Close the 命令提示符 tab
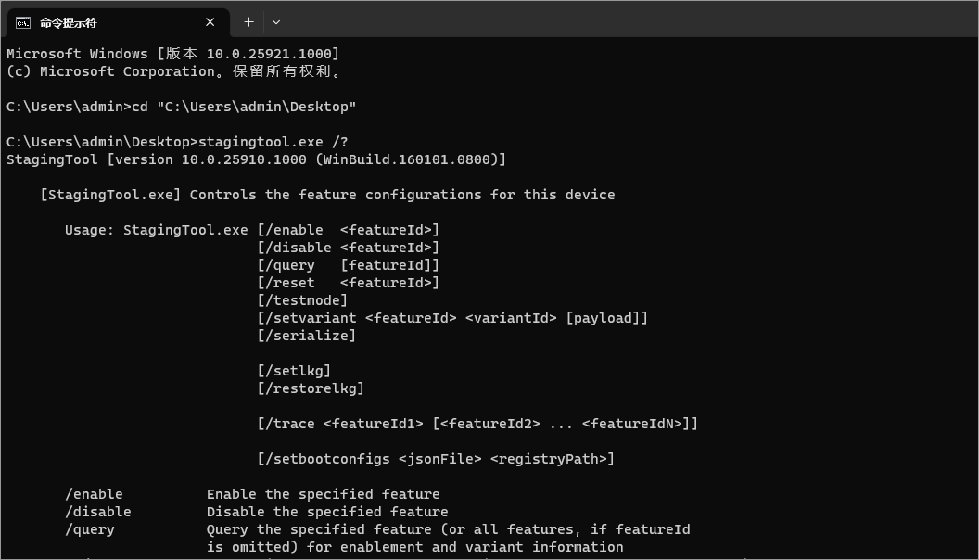This screenshot has width=979, height=560. (210, 22)
